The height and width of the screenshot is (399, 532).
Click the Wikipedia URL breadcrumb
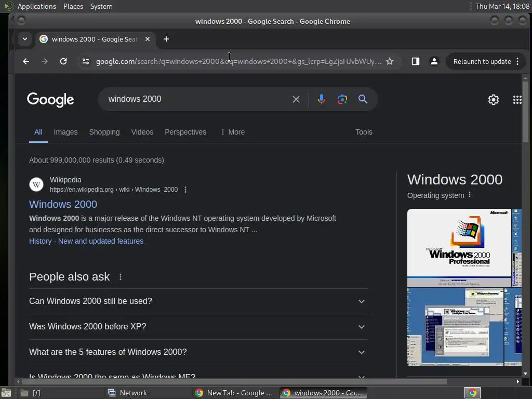point(114,190)
